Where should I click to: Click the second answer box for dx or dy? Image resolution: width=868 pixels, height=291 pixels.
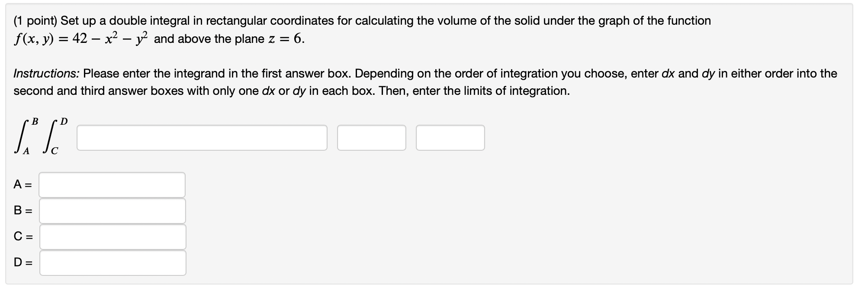pos(370,138)
